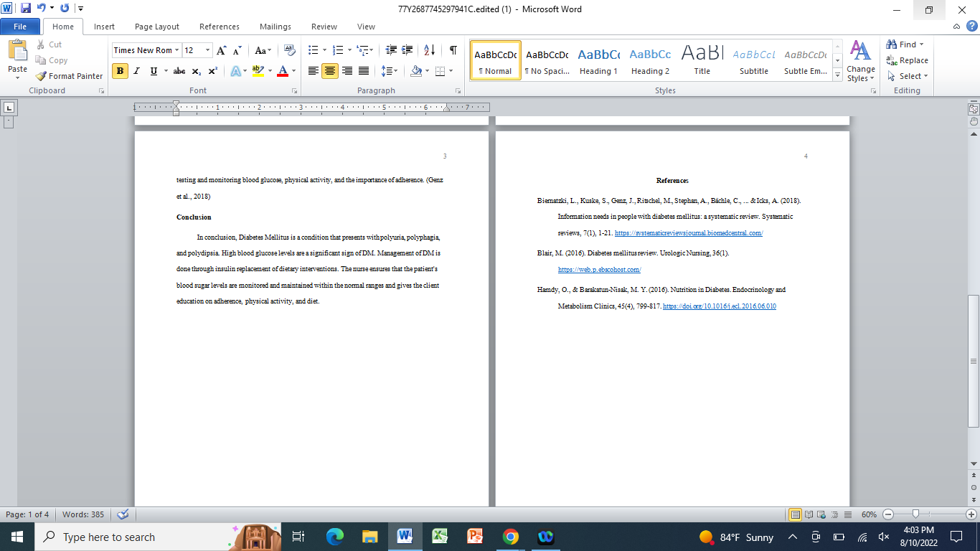Viewport: 980px width, 551px height.
Task: Click the Sort A-Z icon
Action: [429, 50]
